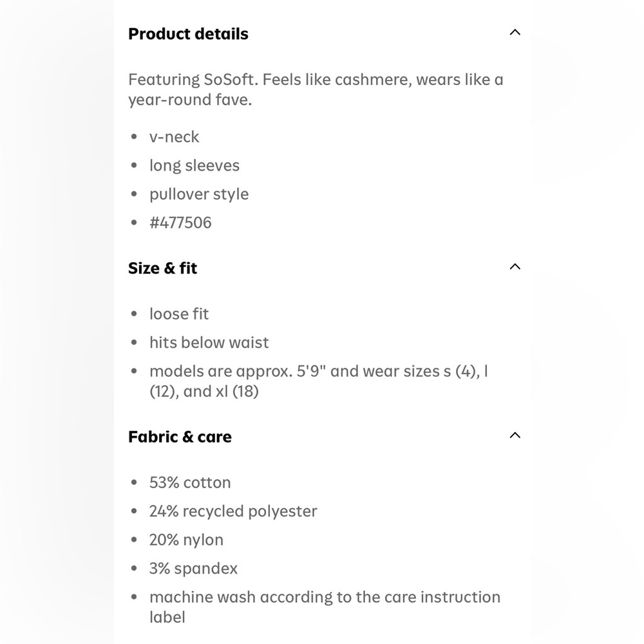Click the v-neck bullet item

click(x=174, y=137)
